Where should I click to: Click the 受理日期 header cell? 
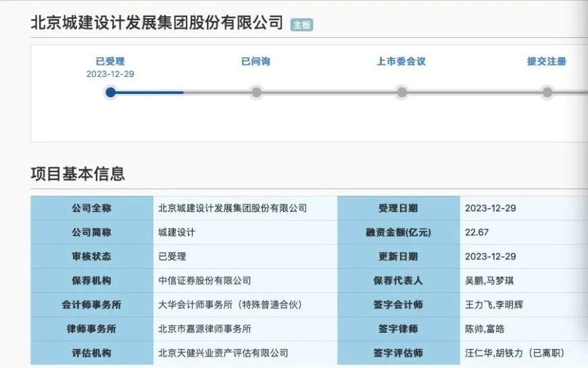pos(399,208)
